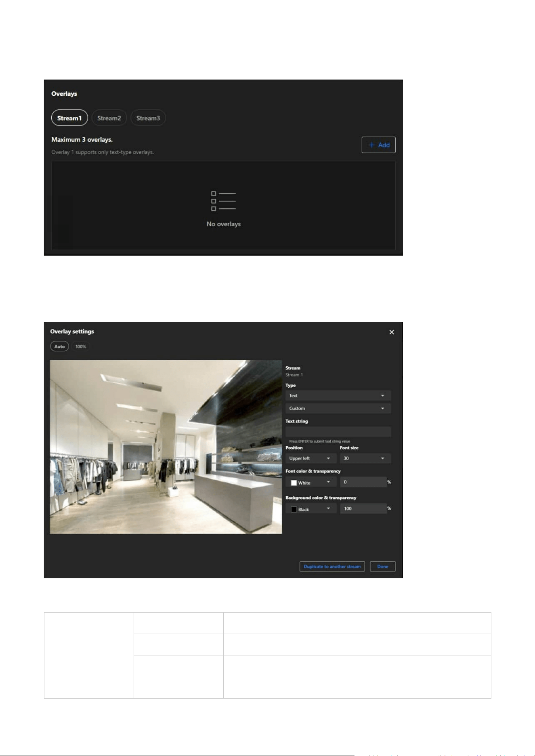Switch to the Stream3 tab
Image resolution: width=535 pixels, height=756 pixels.
pyautogui.click(x=148, y=118)
